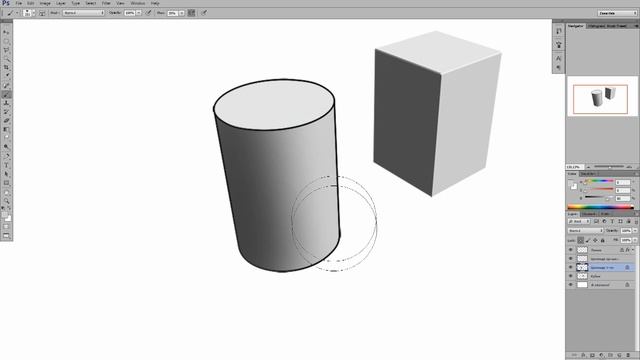Create a new layer from Layers panel footer

point(619,356)
